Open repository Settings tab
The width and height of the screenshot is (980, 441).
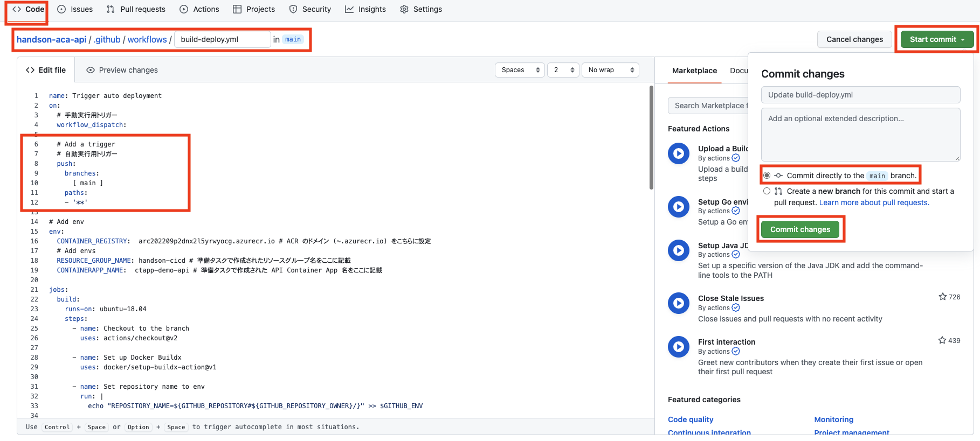point(421,9)
